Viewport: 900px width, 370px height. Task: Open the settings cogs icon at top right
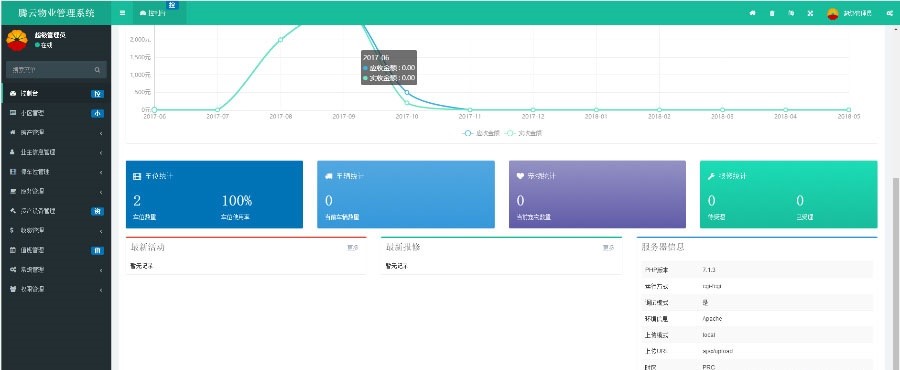tap(889, 13)
